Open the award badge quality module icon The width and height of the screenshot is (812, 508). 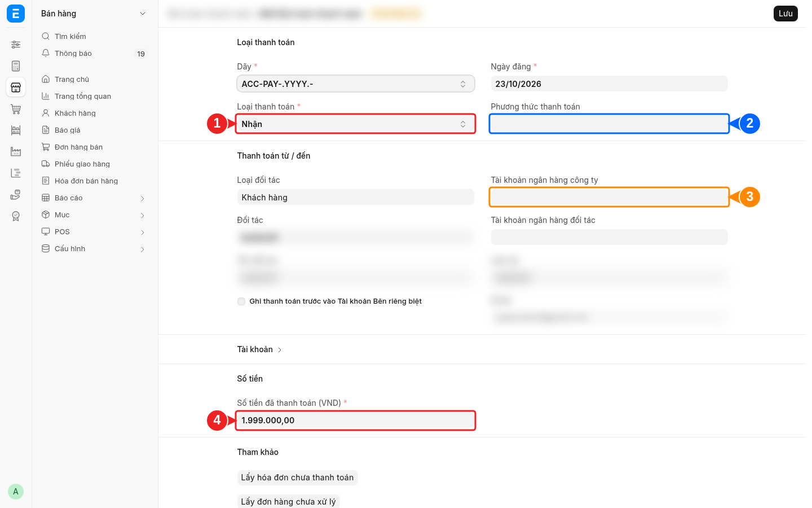(x=16, y=216)
